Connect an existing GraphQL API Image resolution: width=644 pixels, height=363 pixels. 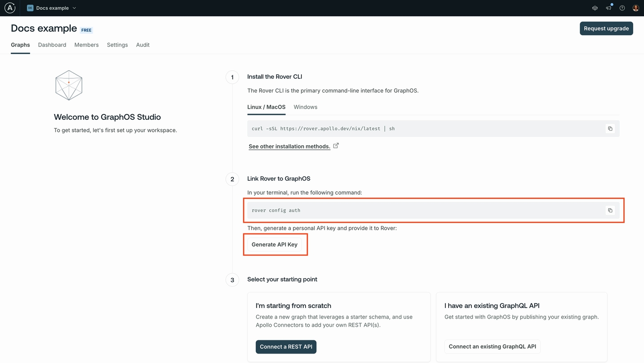[x=492, y=346]
